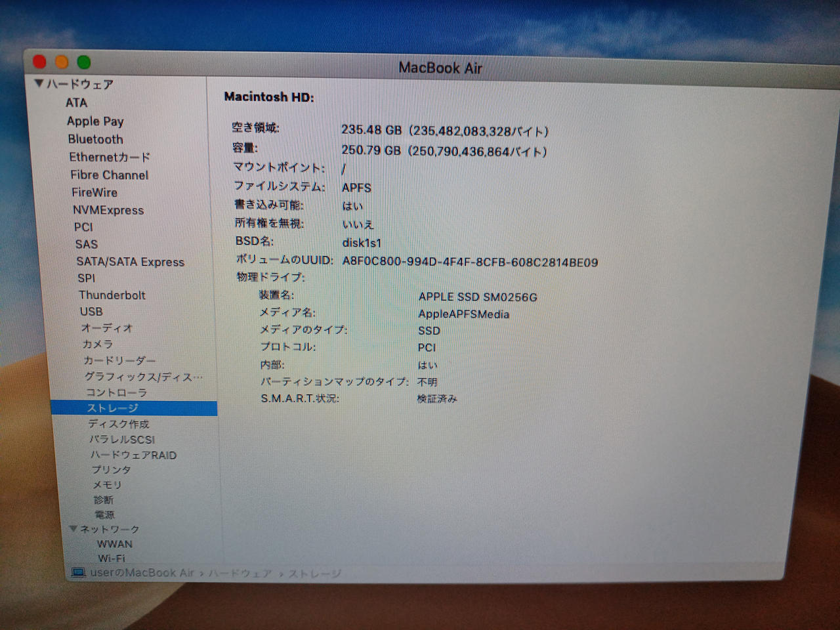Click ハードウェア in the bottom path bar
The height and width of the screenshot is (630, 840).
[x=240, y=574]
